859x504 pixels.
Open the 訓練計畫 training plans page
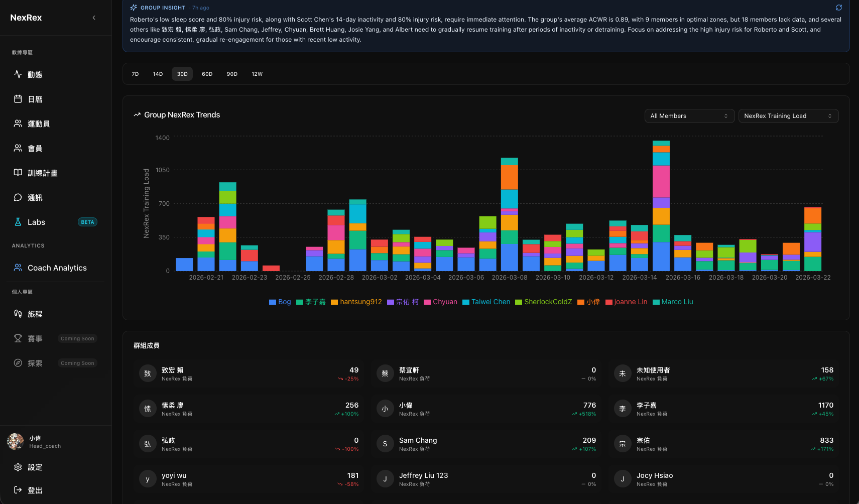pos(43,173)
